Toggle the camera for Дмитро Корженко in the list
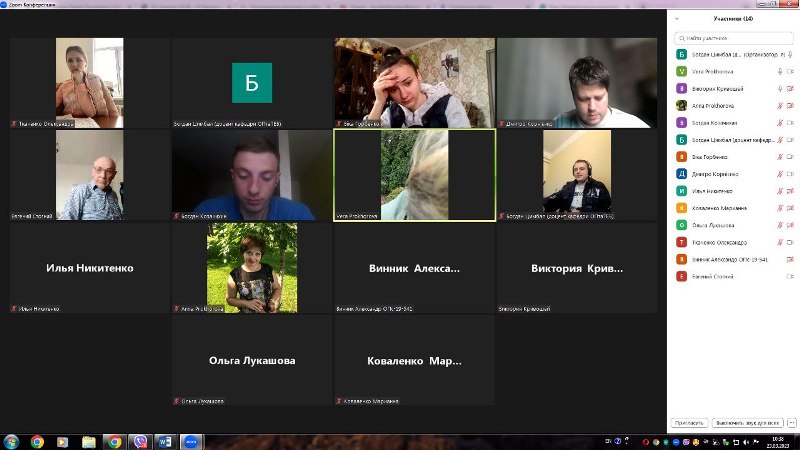The image size is (800, 450). [791, 174]
